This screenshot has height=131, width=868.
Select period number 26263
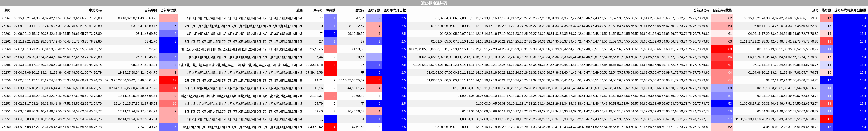point(6,26)
